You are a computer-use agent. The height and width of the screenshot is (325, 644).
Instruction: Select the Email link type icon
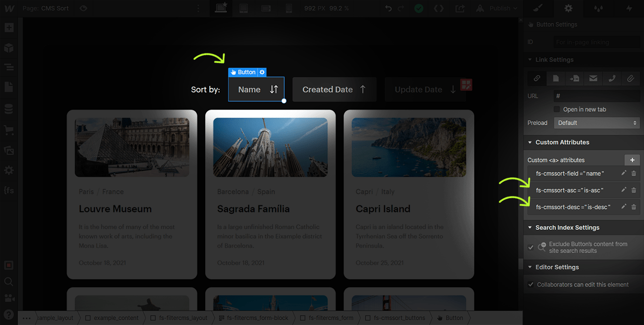(x=593, y=79)
